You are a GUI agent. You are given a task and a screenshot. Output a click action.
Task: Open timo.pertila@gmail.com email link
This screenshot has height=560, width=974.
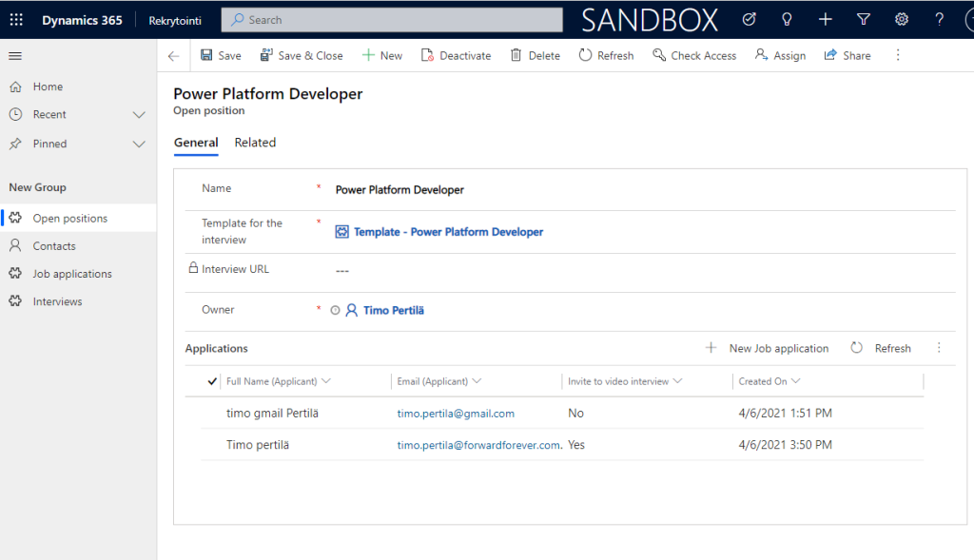point(456,414)
